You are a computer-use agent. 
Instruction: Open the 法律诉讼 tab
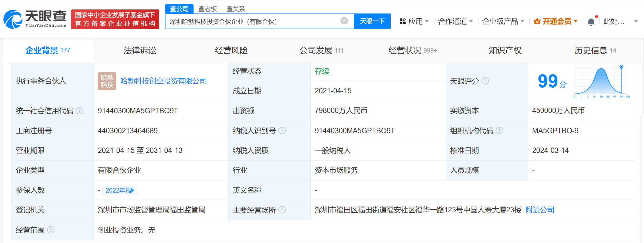140,50
